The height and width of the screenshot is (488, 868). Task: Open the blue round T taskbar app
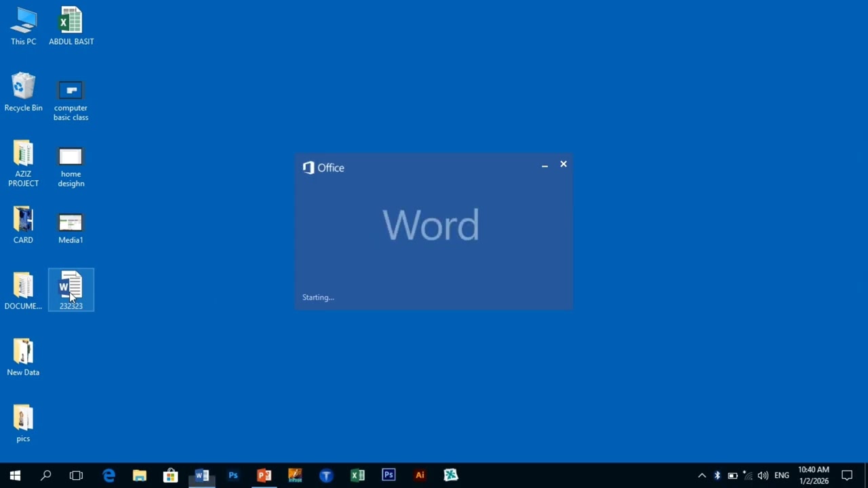(326, 475)
